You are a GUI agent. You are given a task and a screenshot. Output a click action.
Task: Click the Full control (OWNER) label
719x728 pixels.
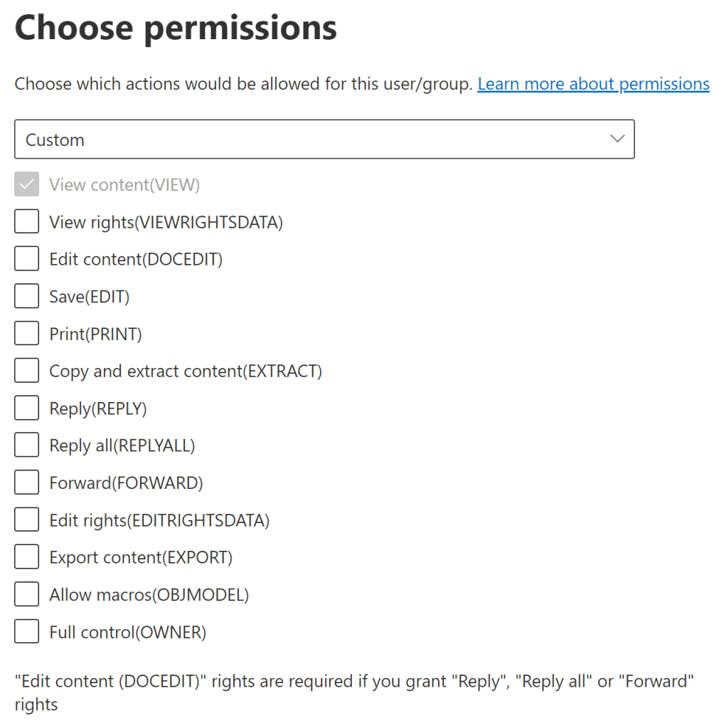127,632
